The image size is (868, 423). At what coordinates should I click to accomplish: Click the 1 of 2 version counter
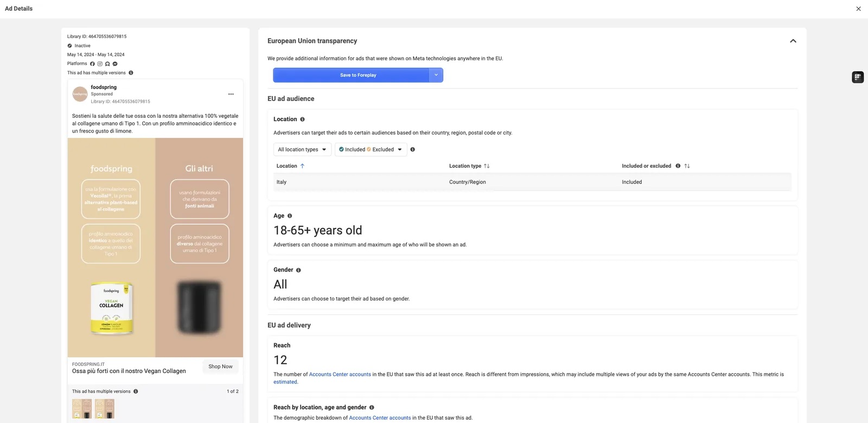[233, 392]
